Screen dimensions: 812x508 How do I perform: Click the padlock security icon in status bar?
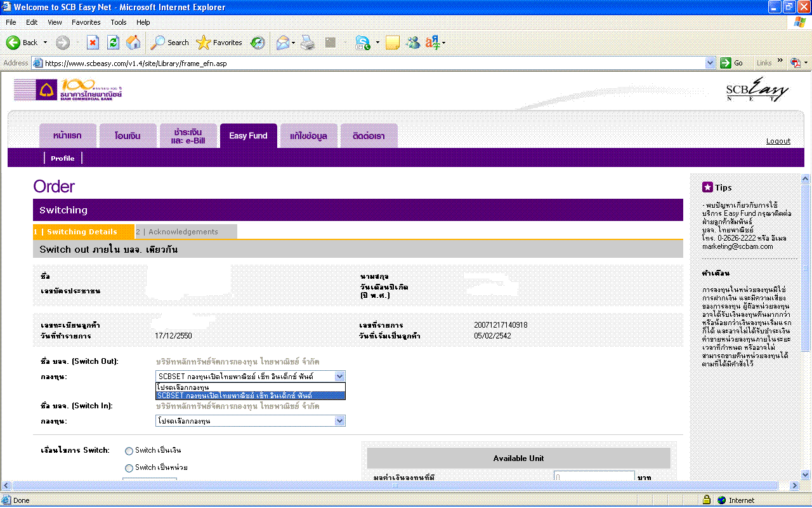click(x=706, y=500)
